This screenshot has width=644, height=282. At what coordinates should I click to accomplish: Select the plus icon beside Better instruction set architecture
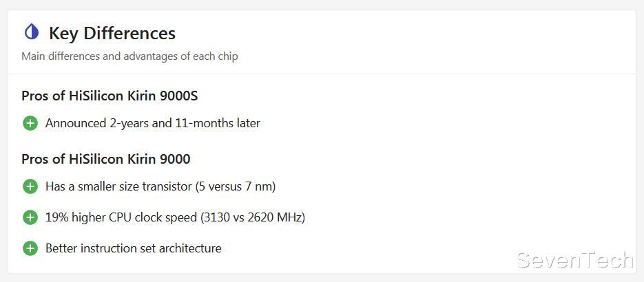click(x=30, y=248)
